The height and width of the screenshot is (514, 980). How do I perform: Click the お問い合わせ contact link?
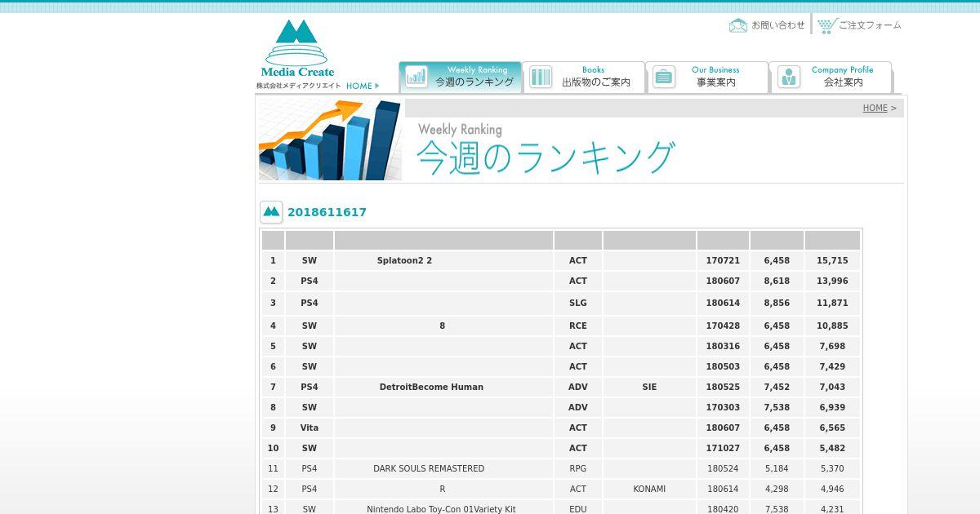[777, 25]
